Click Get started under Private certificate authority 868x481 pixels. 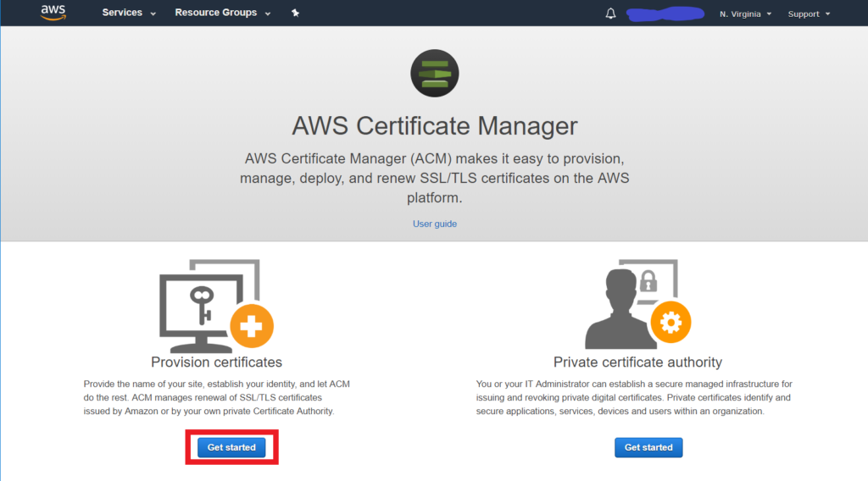pyautogui.click(x=648, y=447)
